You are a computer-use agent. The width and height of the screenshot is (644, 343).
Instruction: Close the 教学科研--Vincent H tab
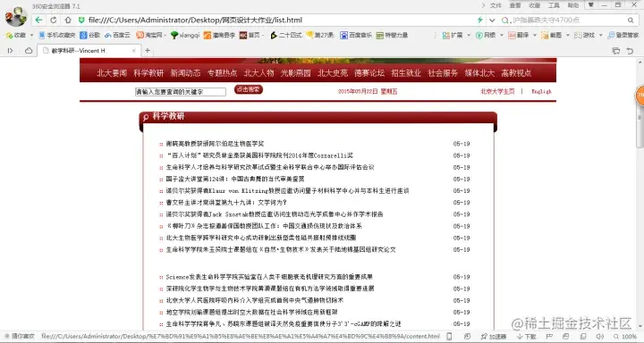coord(133,50)
